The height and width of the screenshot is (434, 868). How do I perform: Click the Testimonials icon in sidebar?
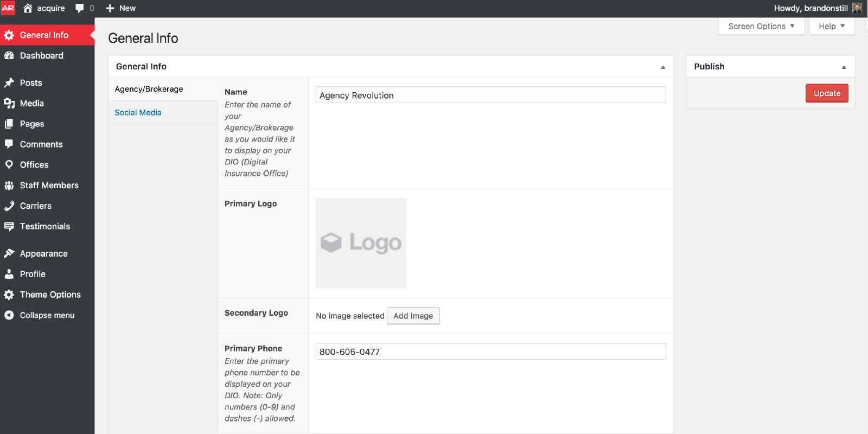9,226
